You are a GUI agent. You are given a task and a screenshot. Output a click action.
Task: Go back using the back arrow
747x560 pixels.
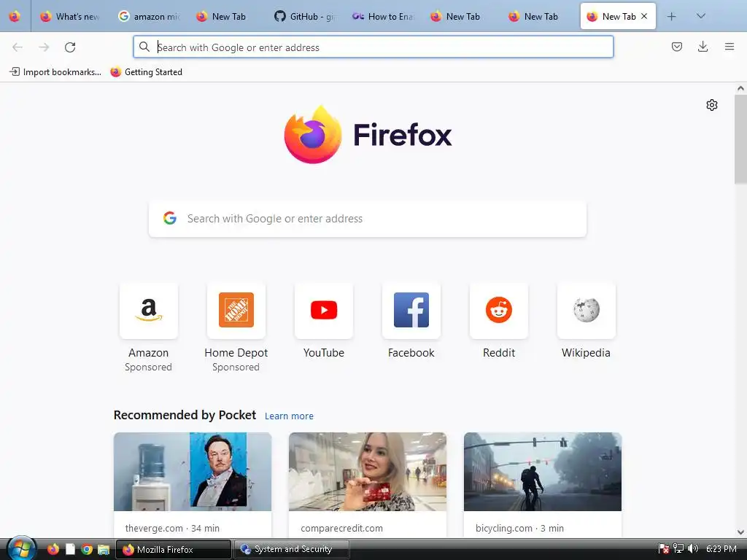pos(18,47)
